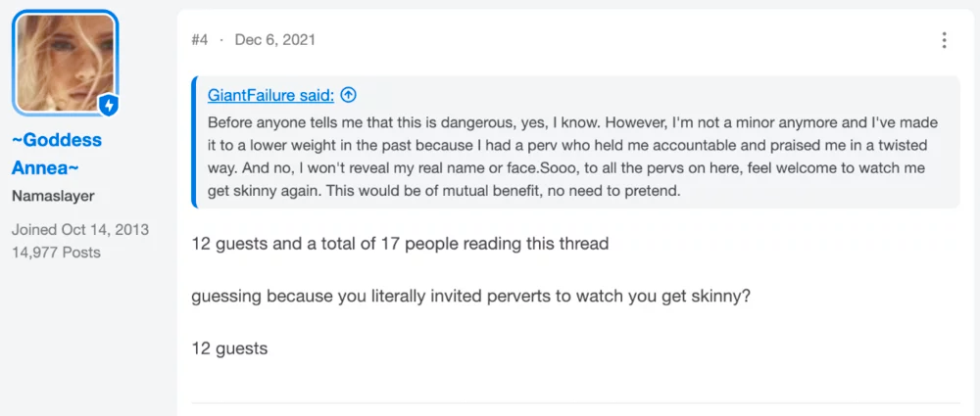Click the Joined Oct 14, 2013 text

pos(80,229)
